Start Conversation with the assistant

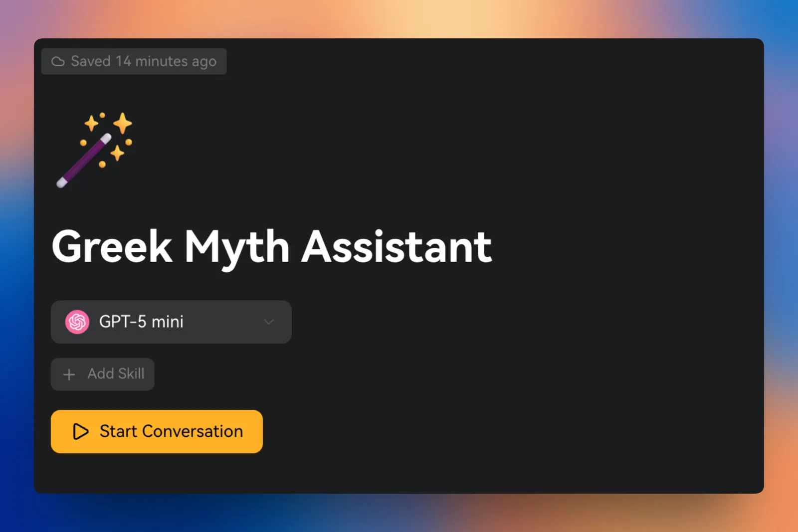click(157, 431)
